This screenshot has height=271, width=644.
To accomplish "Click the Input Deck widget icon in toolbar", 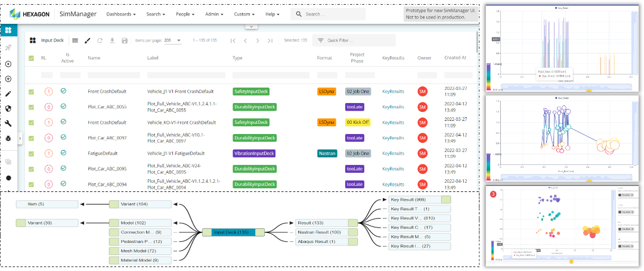I will point(33,40).
